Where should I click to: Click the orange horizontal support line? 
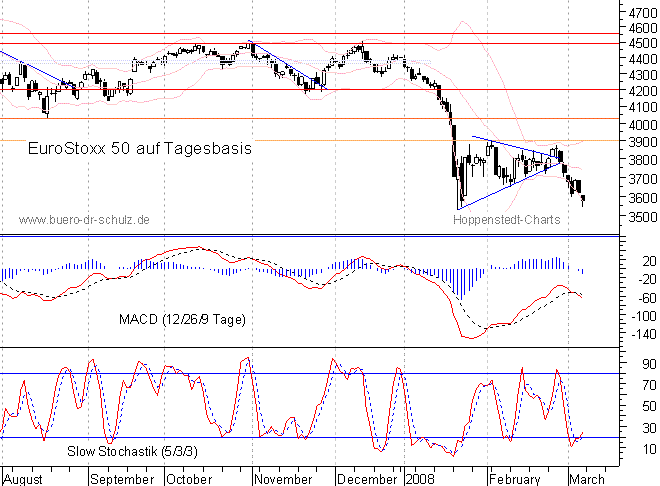(x=200, y=140)
